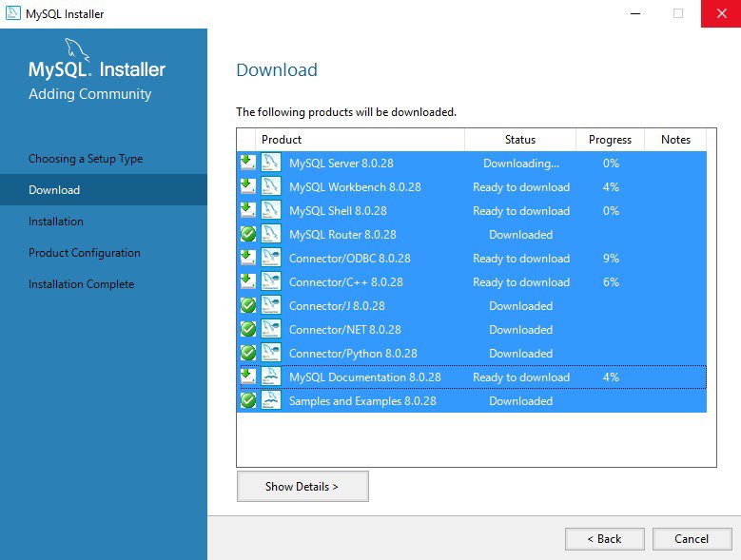Click the product icon for MySQL Workbench 8.0.28
Screen dimensions: 741x560
pos(271,186)
